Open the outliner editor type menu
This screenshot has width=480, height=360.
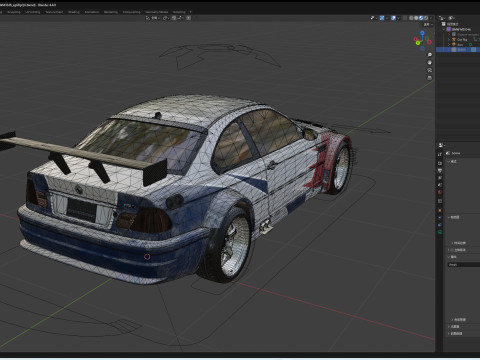(441, 18)
